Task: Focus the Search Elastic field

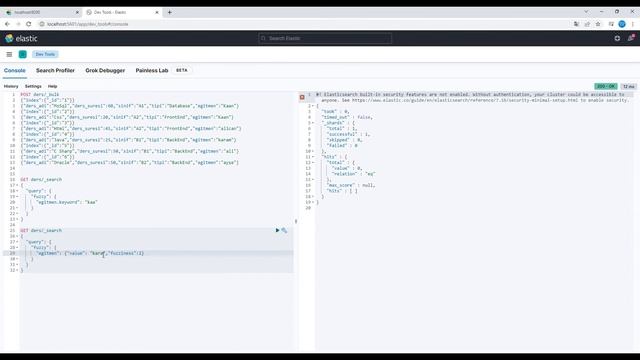Action: coord(325,38)
